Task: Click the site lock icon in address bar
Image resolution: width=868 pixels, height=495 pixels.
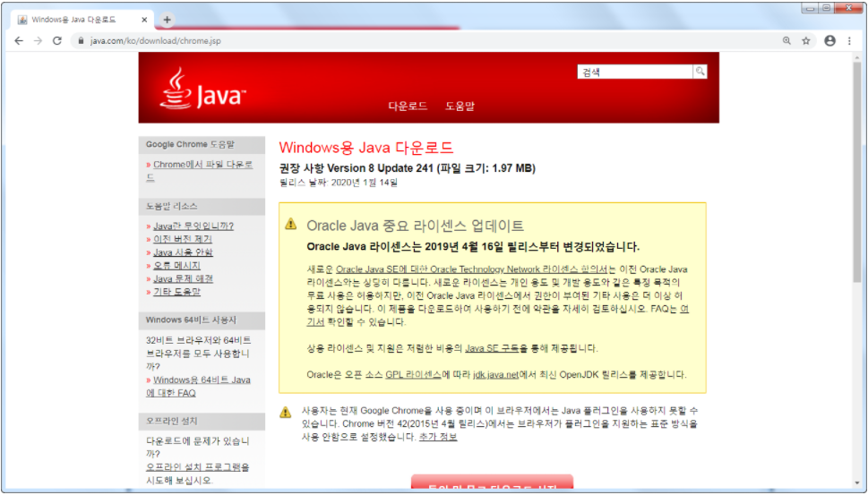Action: pyautogui.click(x=81, y=41)
